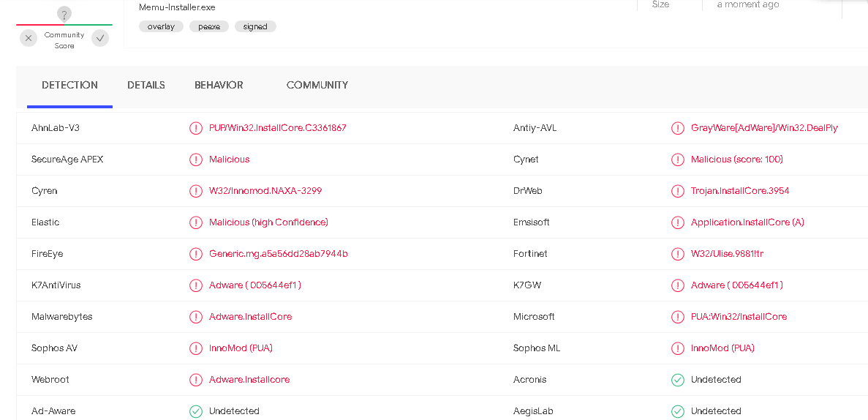Click the PUA:Win32/InstallCore detection text
This screenshot has height=420, width=868.
739,317
